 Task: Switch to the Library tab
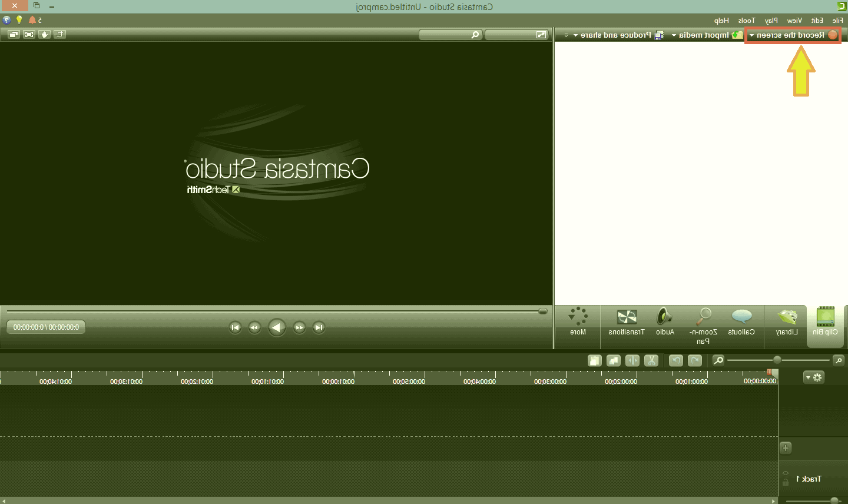(787, 323)
